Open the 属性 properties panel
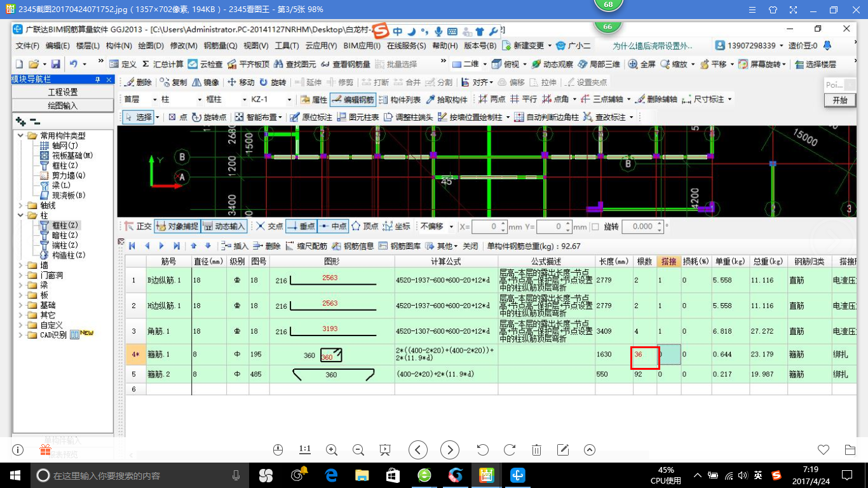 [313, 100]
